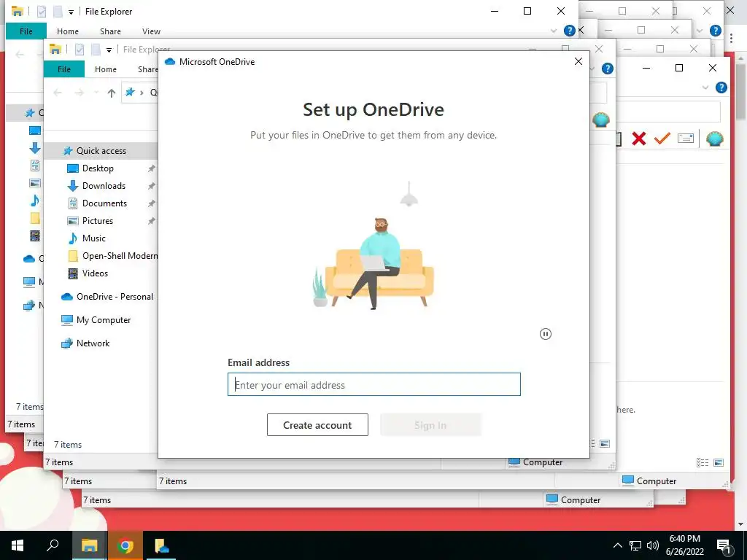Open the View tab in rear File Explorer
747x560 pixels.
pos(151,31)
